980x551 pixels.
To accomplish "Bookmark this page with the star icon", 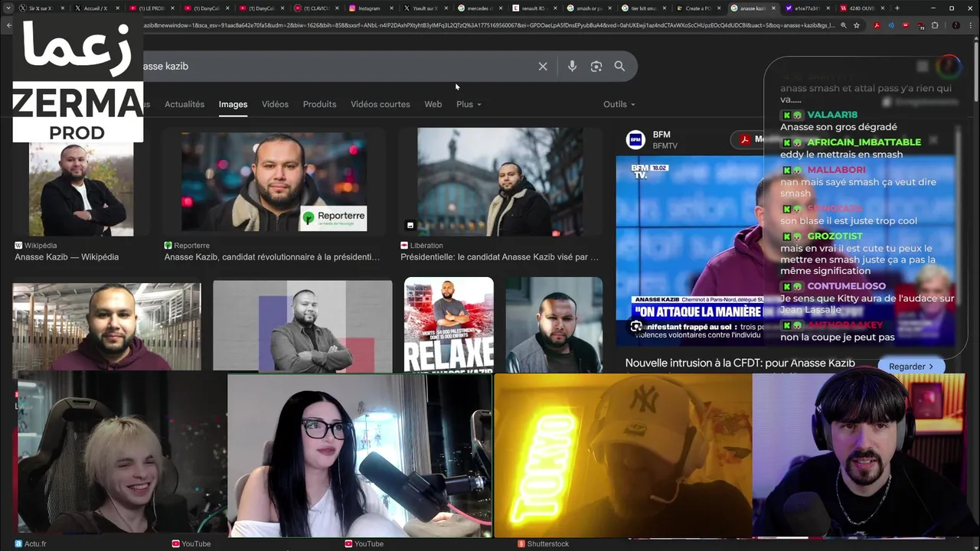I will (x=857, y=25).
